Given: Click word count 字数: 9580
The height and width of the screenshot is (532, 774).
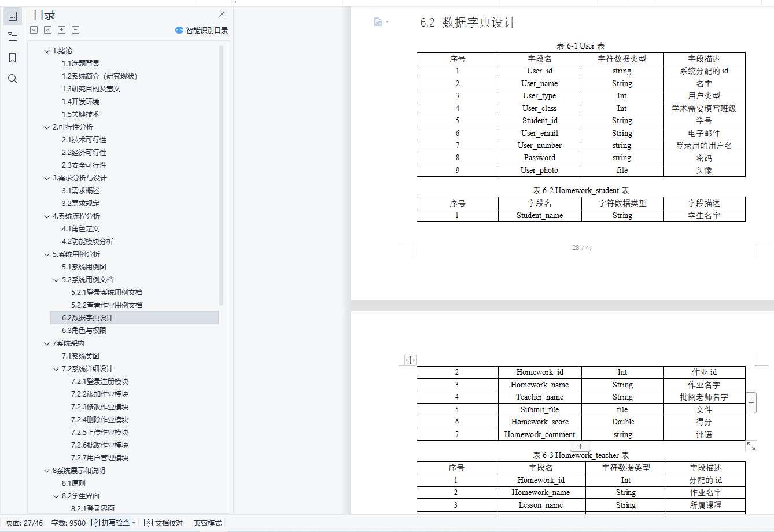Looking at the screenshot, I should click(68, 523).
